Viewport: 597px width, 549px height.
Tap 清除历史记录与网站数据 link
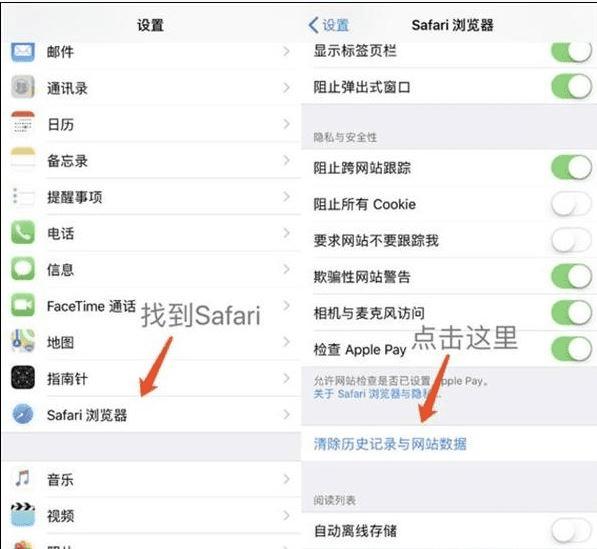click(x=390, y=444)
